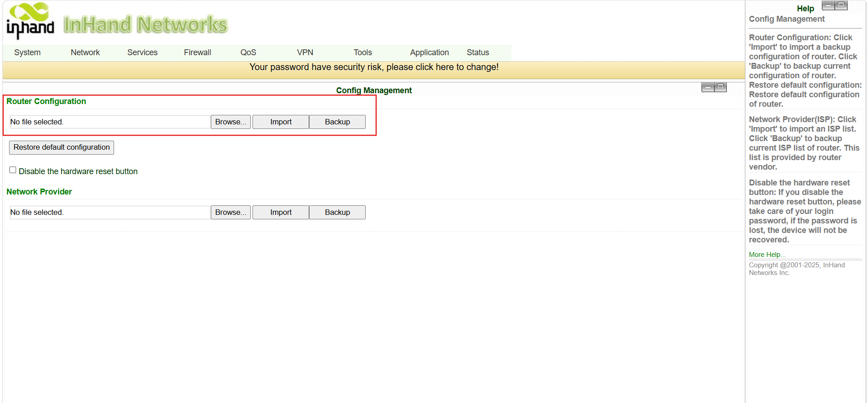The image size is (868, 403).
Task: Click the InHand Networks banner text
Action: click(145, 24)
